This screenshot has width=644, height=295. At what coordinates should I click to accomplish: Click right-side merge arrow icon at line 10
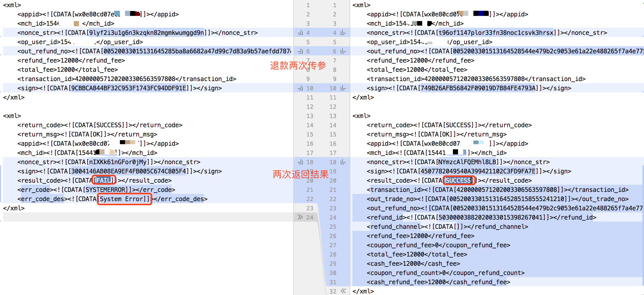[343, 88]
